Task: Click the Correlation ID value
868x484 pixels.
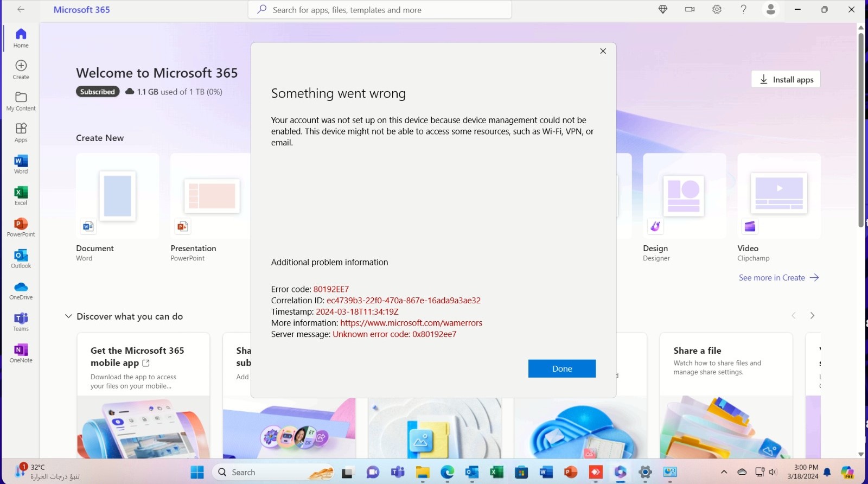Action: [404, 301]
